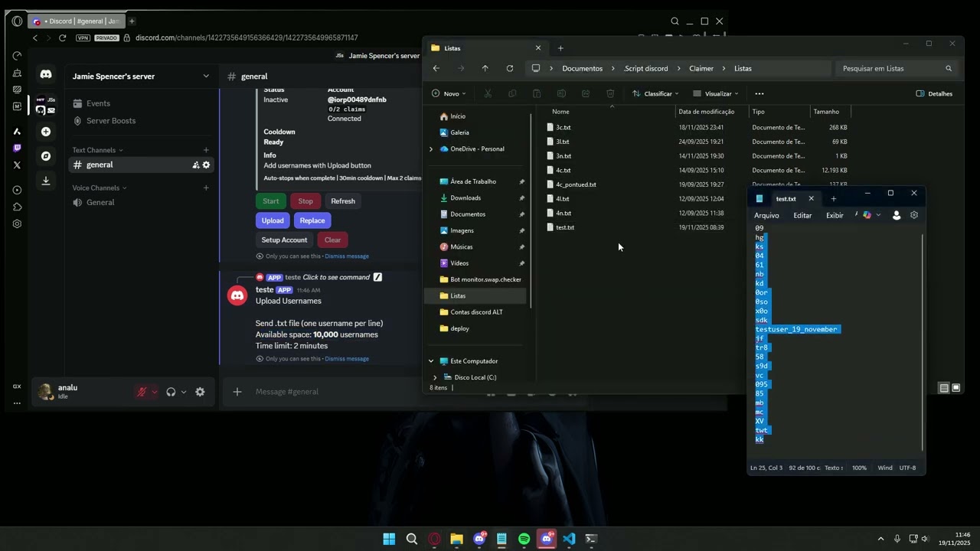
Task: Collapse Text Channels category
Action: pyautogui.click(x=97, y=150)
